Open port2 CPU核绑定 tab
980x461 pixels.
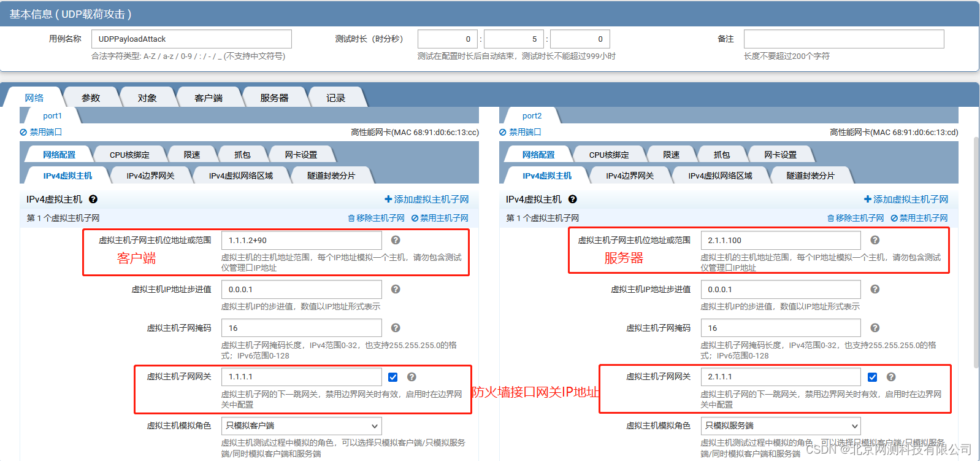tap(609, 155)
